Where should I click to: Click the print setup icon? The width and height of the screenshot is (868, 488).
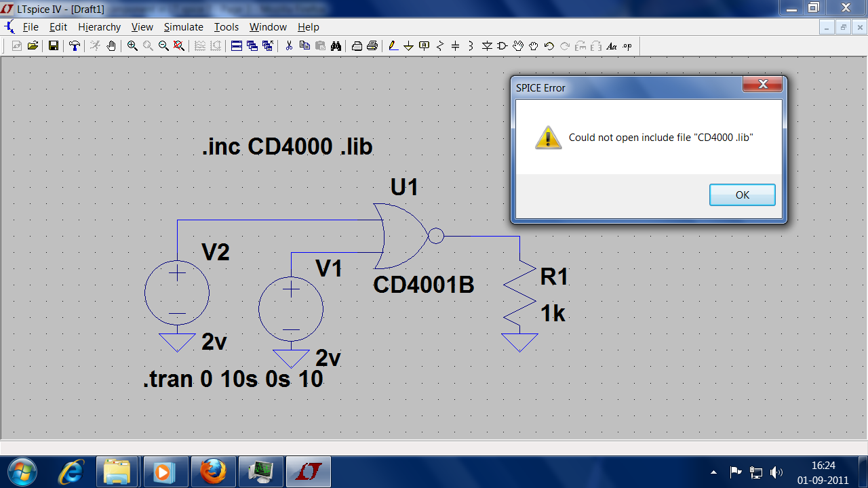[x=357, y=46]
